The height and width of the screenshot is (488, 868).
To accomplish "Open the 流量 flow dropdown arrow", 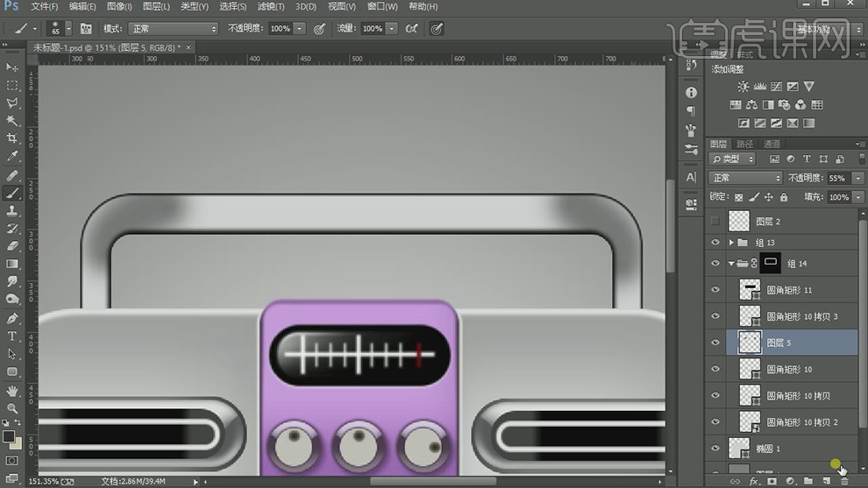I will 391,28.
